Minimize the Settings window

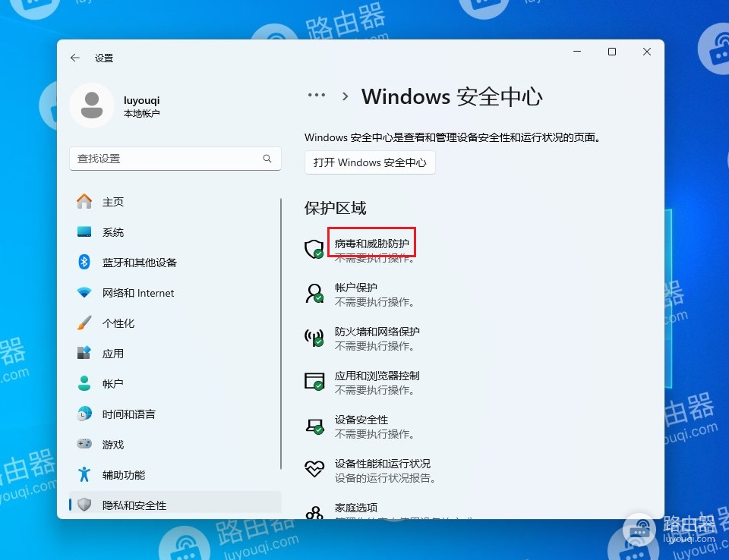(x=577, y=52)
